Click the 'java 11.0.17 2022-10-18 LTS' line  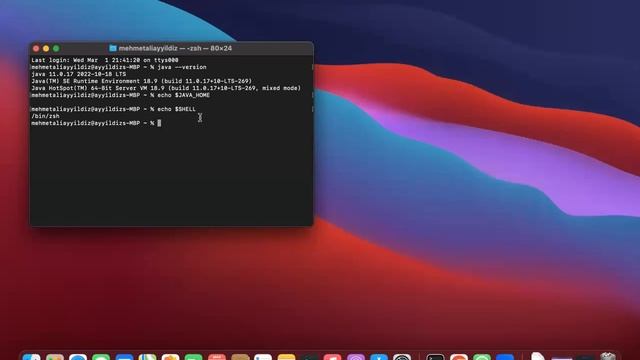(79, 74)
